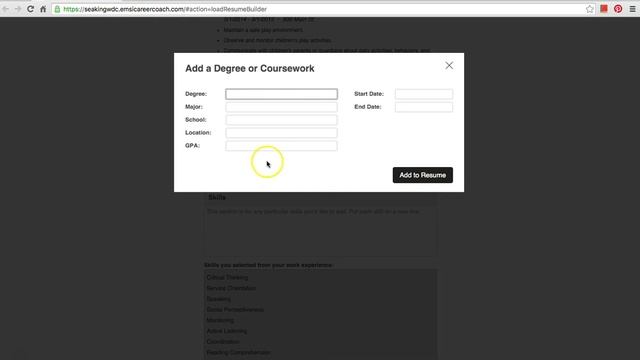Click the Add to Resume button

point(422,175)
